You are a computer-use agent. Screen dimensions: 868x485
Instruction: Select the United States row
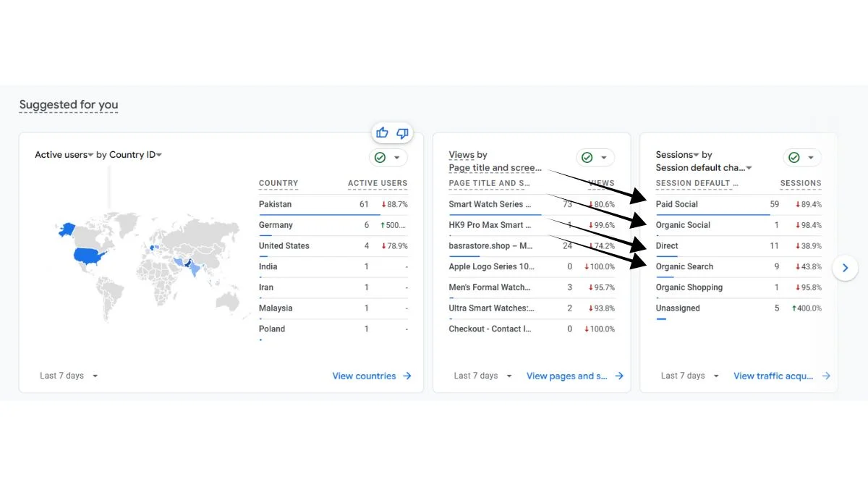(333, 246)
